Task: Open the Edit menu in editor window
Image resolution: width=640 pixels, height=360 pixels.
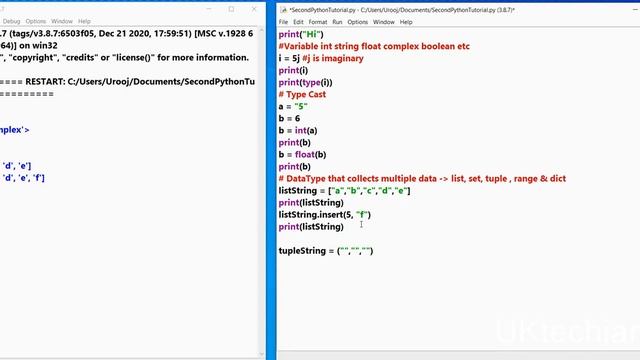Action: tap(298, 22)
